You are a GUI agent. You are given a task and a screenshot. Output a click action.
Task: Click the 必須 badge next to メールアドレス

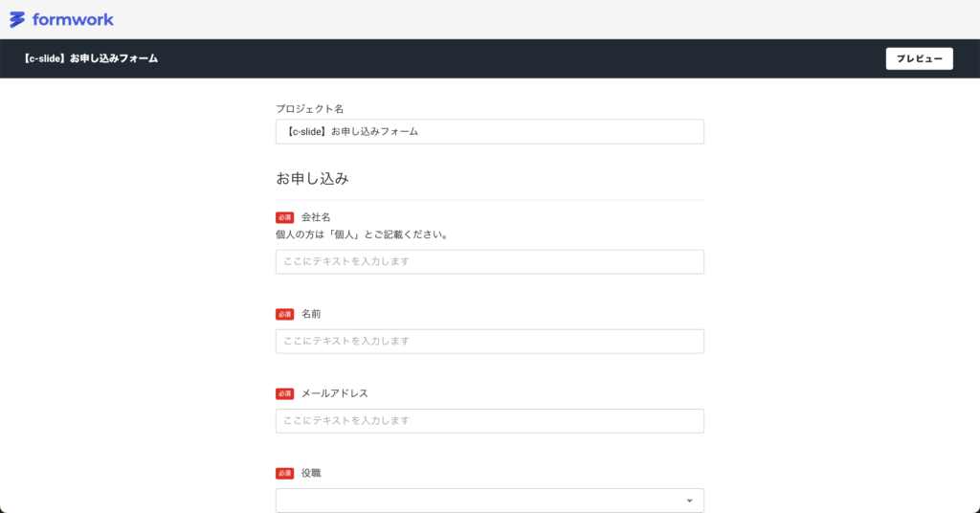284,393
